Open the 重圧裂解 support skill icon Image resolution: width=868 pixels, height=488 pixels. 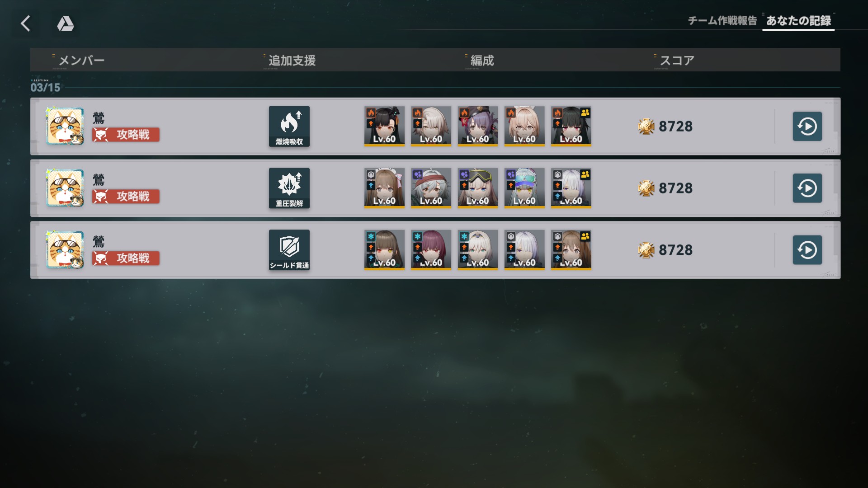(x=289, y=188)
